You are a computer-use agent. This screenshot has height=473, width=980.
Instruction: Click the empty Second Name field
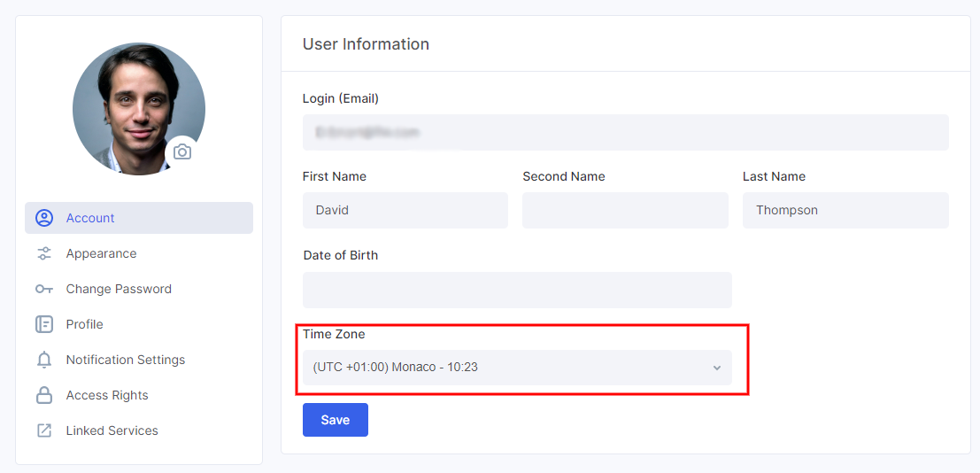click(625, 210)
